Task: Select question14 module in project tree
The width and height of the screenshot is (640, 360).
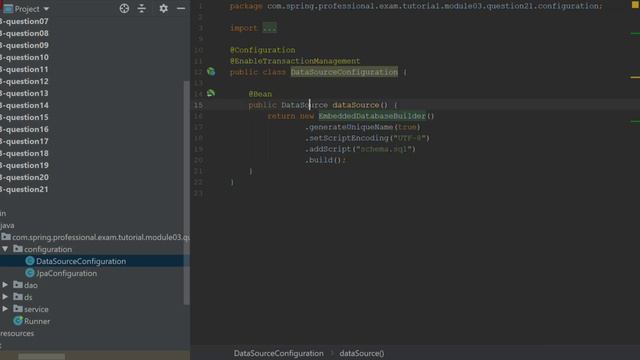Action: 24,105
